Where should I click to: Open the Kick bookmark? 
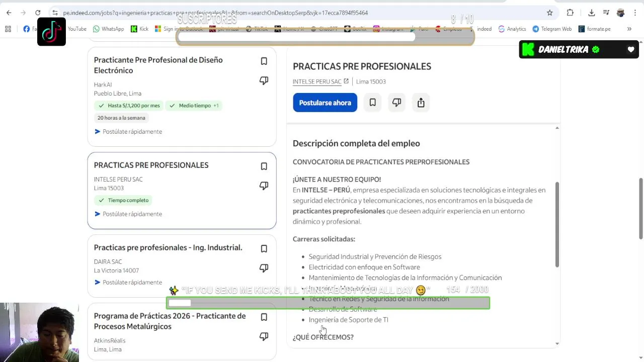pyautogui.click(x=139, y=29)
